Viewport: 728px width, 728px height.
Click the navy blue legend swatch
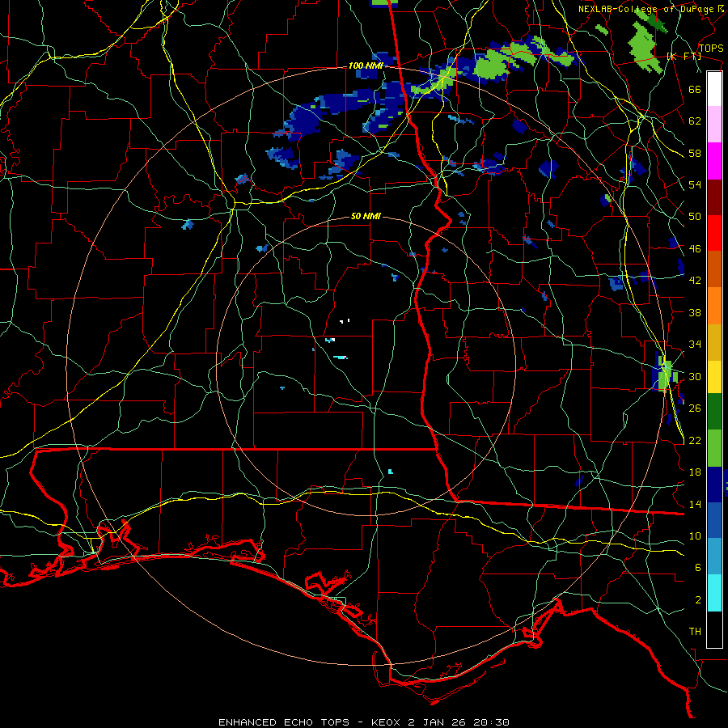click(714, 485)
